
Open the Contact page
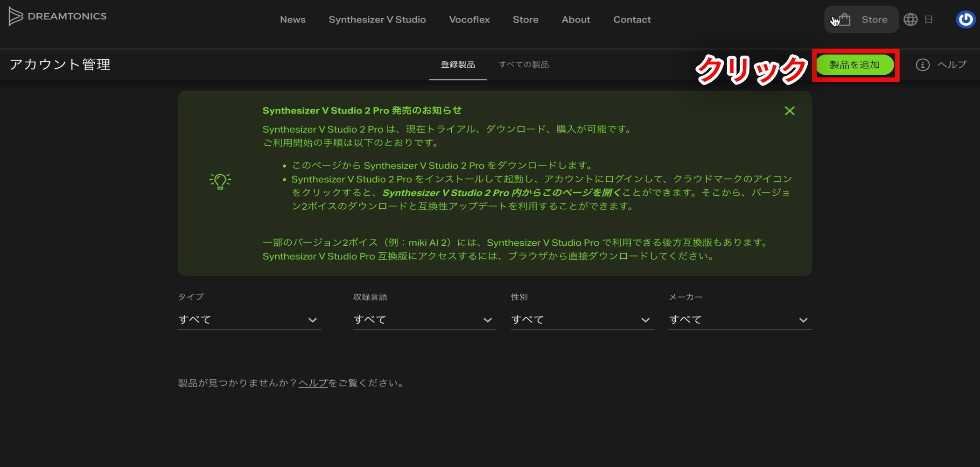coord(632,20)
